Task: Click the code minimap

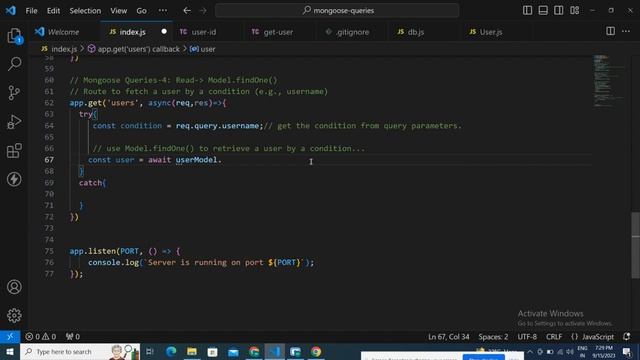Action: click(608, 82)
